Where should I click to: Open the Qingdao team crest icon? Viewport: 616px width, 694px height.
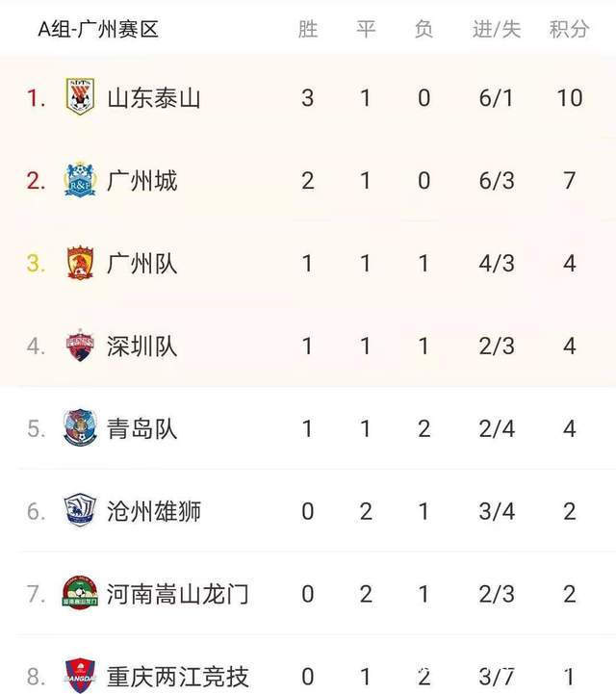80,427
